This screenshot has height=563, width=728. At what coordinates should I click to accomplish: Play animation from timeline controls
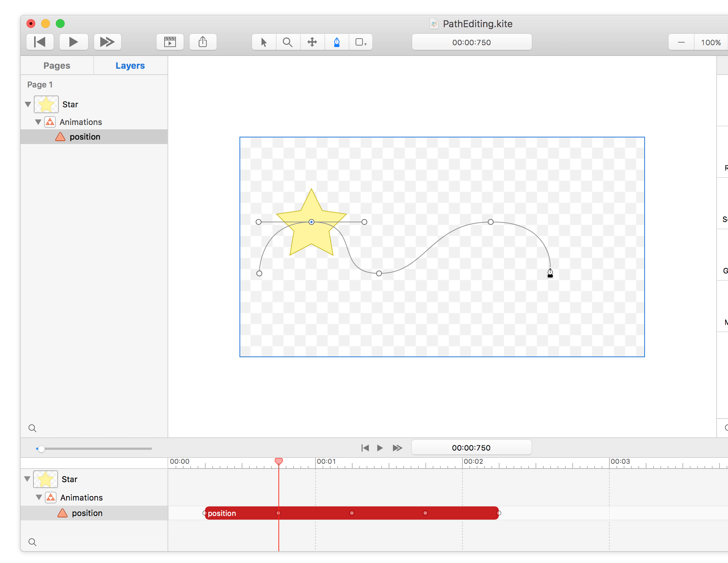click(x=380, y=448)
